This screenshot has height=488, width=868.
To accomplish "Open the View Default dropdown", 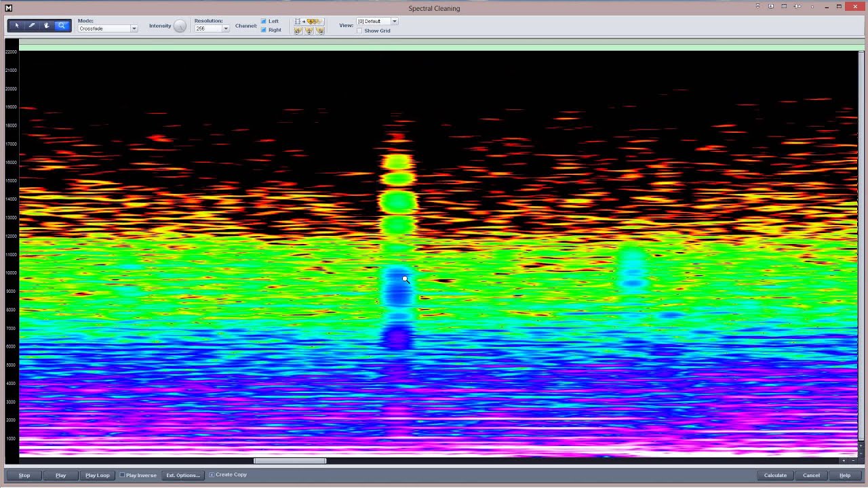I will 377,21.
